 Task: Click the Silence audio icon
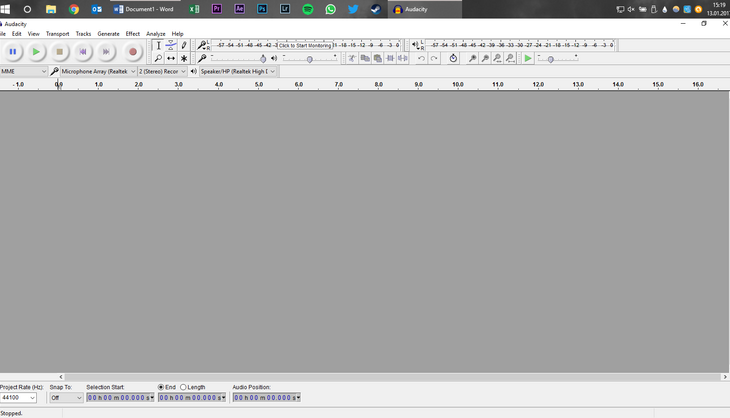coord(403,58)
